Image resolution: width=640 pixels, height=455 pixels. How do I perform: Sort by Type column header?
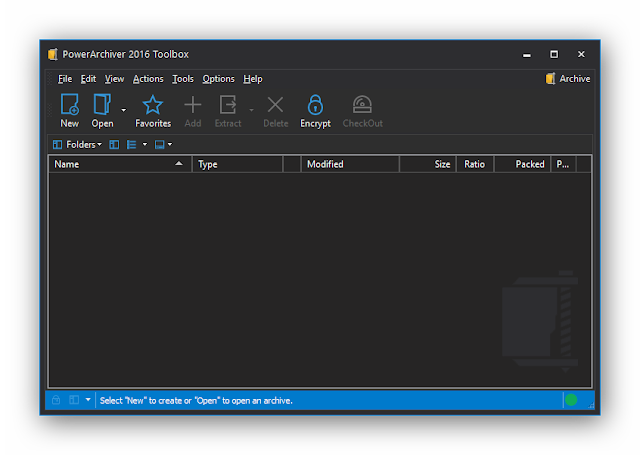pyautogui.click(x=238, y=164)
